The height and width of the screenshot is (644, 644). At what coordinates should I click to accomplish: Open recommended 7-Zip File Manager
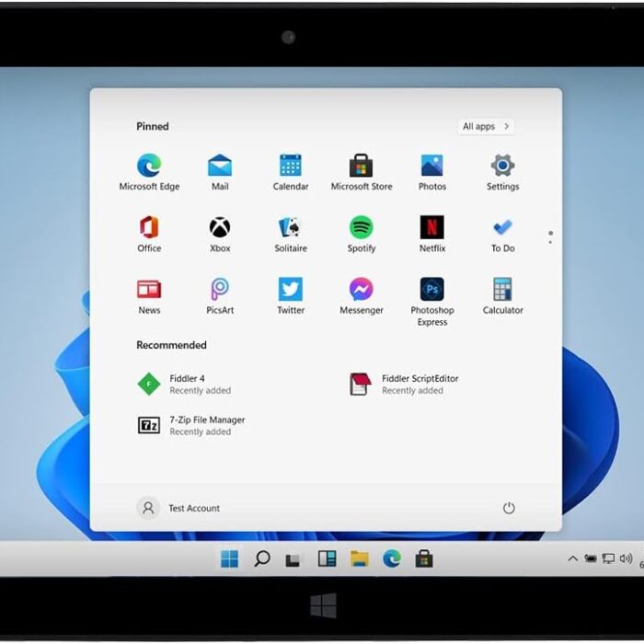[x=191, y=425]
